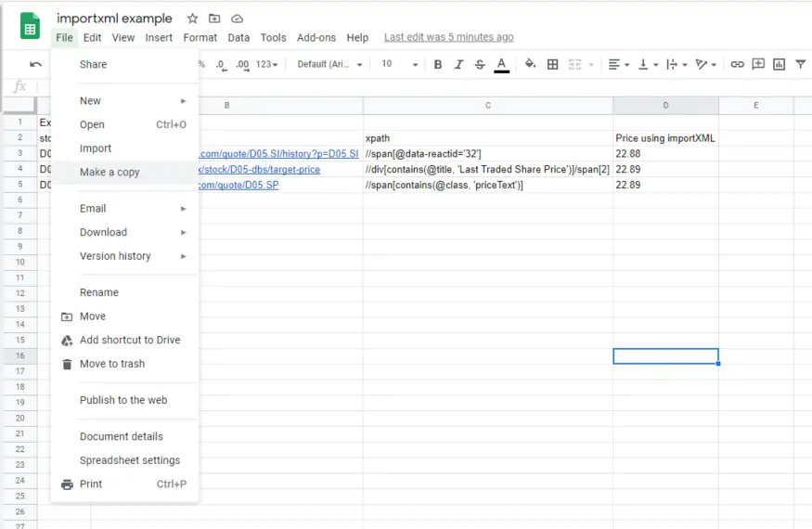
Task: Select Publish to the web
Action: [124, 401]
